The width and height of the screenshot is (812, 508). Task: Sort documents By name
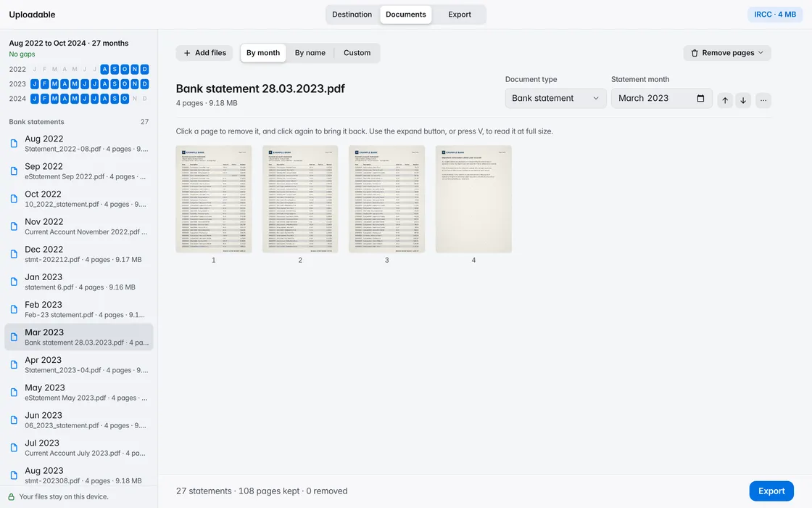coord(310,53)
